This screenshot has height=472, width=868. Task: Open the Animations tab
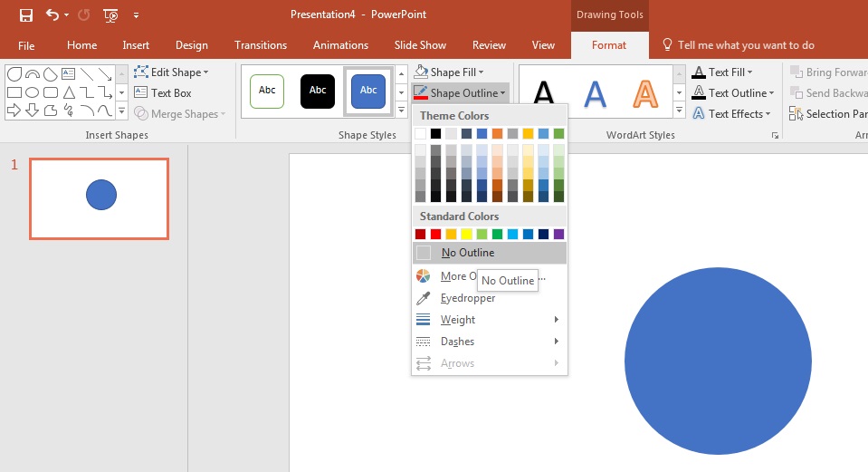tap(340, 45)
